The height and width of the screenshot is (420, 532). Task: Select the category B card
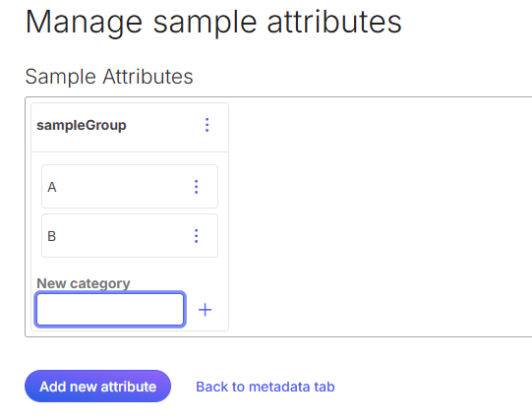click(x=130, y=236)
